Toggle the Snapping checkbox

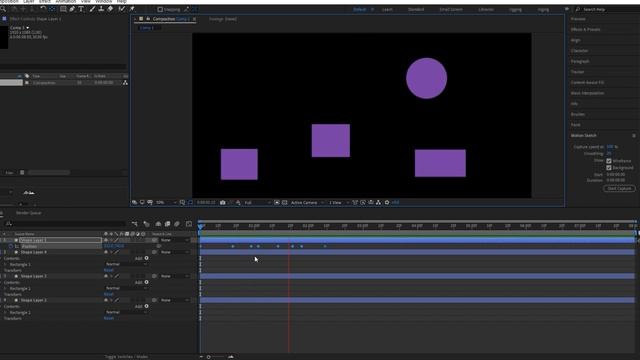160,9
